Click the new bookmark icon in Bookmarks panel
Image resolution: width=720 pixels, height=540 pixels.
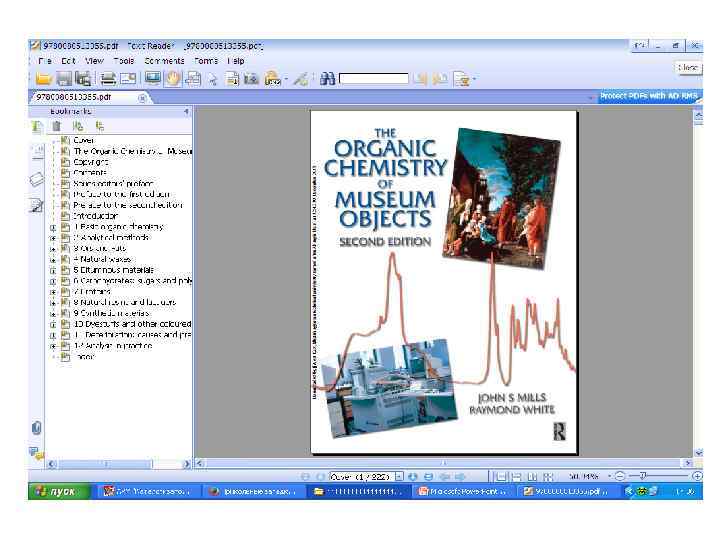(37, 126)
